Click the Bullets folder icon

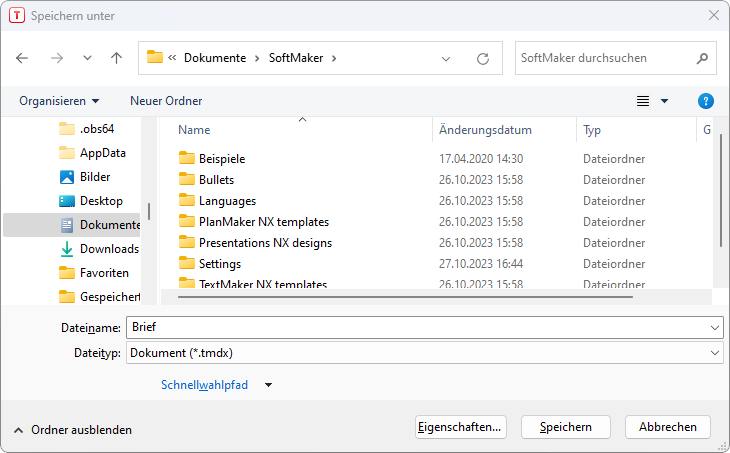[187, 179]
